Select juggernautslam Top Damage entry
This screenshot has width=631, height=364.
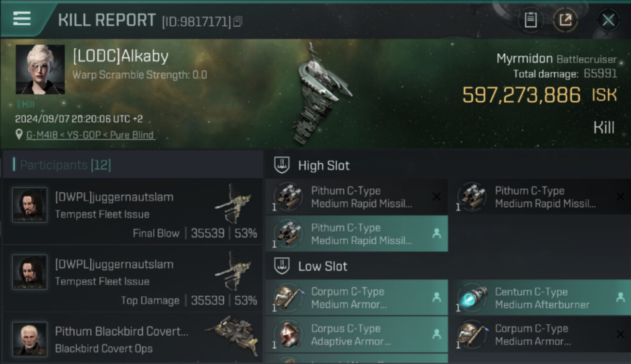coord(133,279)
